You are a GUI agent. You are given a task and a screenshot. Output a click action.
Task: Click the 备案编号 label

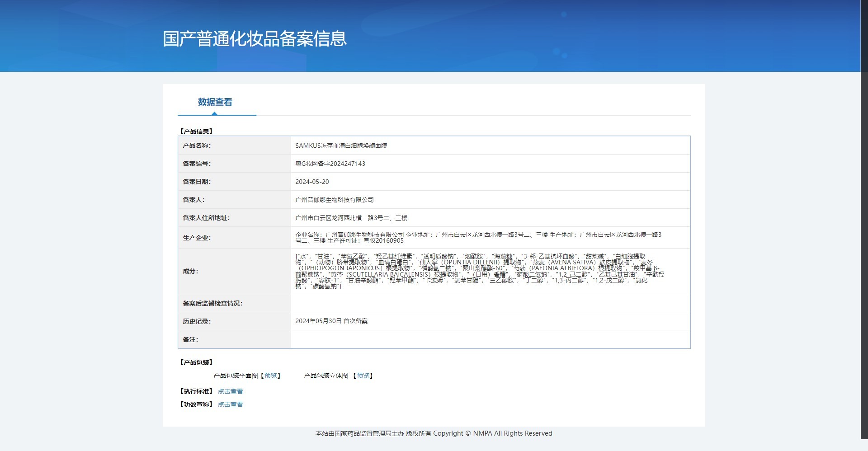[x=197, y=164]
